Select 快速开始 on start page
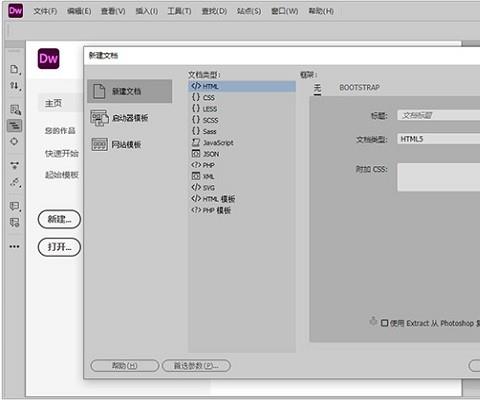The image size is (480, 400). click(x=62, y=153)
